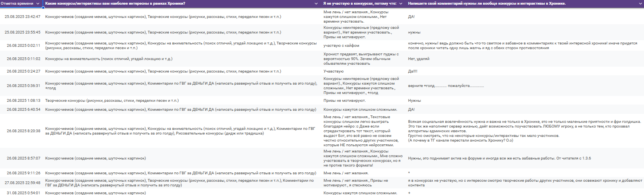Click timestamp cell 27.08.2025 22:59:48
The image size is (644, 195).
point(22,183)
